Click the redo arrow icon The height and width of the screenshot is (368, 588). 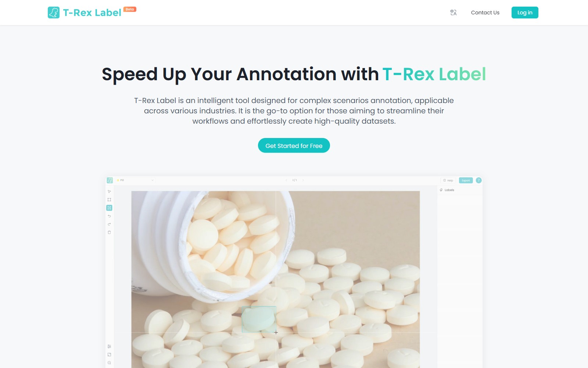[x=109, y=224]
